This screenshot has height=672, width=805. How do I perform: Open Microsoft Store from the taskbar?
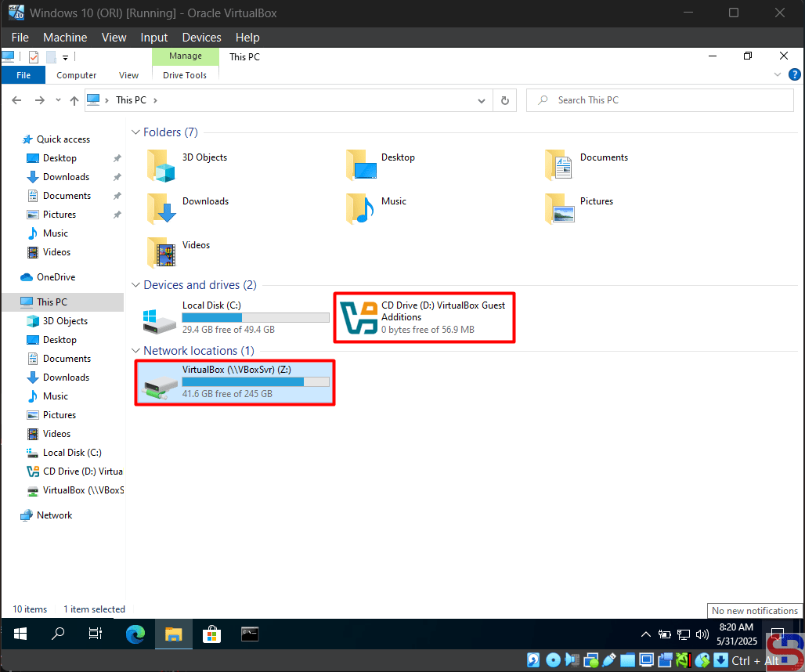[211, 634]
